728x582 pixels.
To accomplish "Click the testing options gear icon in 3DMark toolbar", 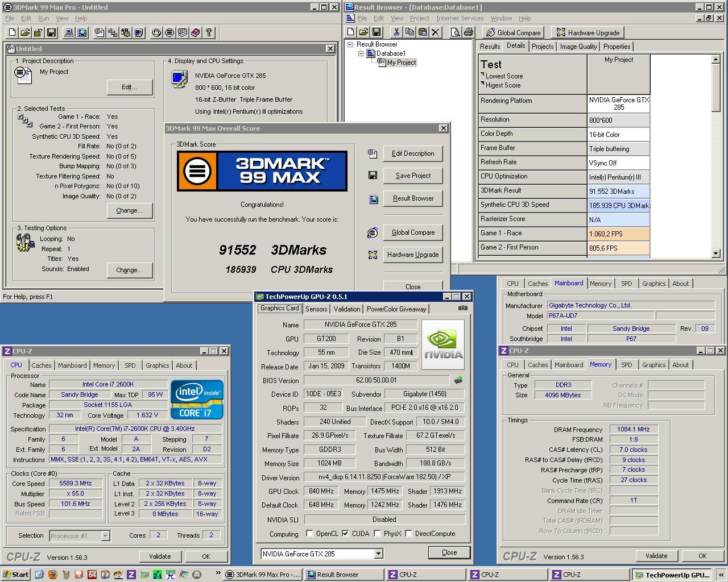I will pos(126,33).
